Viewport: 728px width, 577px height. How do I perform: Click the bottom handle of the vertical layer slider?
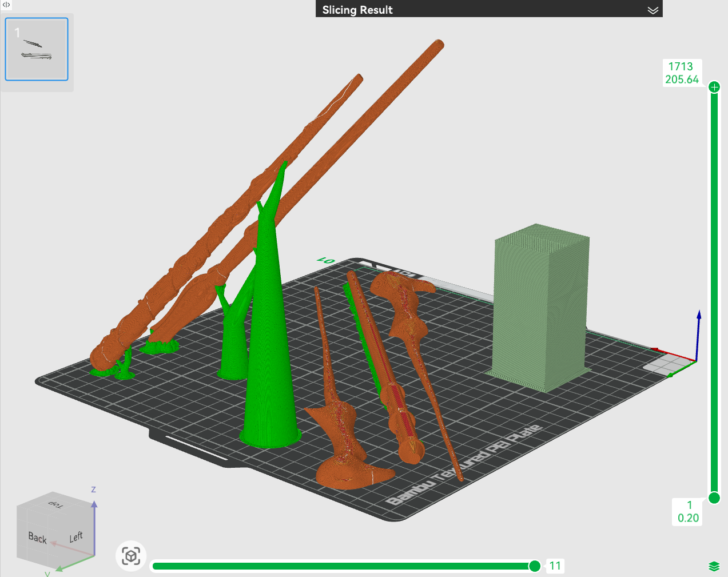714,498
